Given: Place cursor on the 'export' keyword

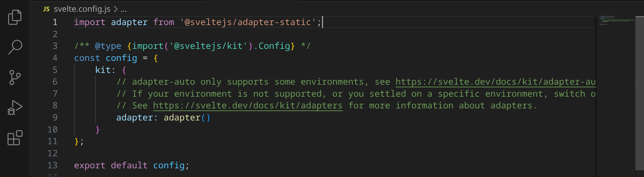Looking at the screenshot, I should [x=89, y=165].
